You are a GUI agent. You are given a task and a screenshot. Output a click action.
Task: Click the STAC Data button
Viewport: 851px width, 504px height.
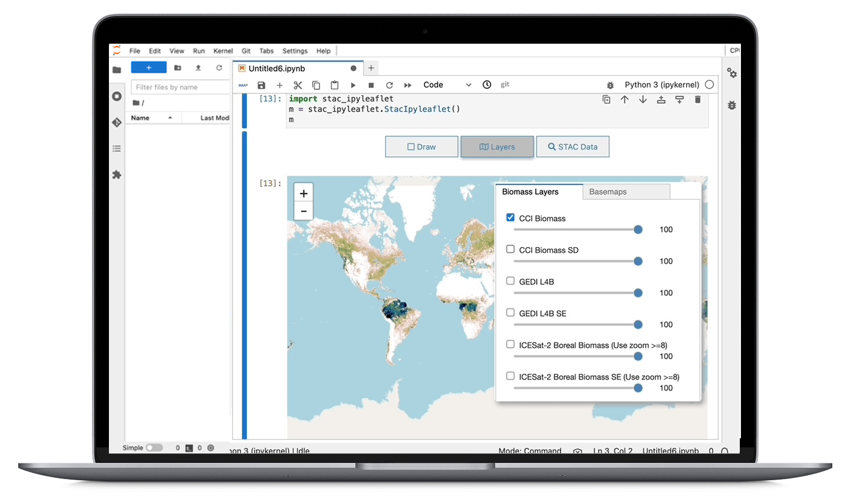click(572, 147)
